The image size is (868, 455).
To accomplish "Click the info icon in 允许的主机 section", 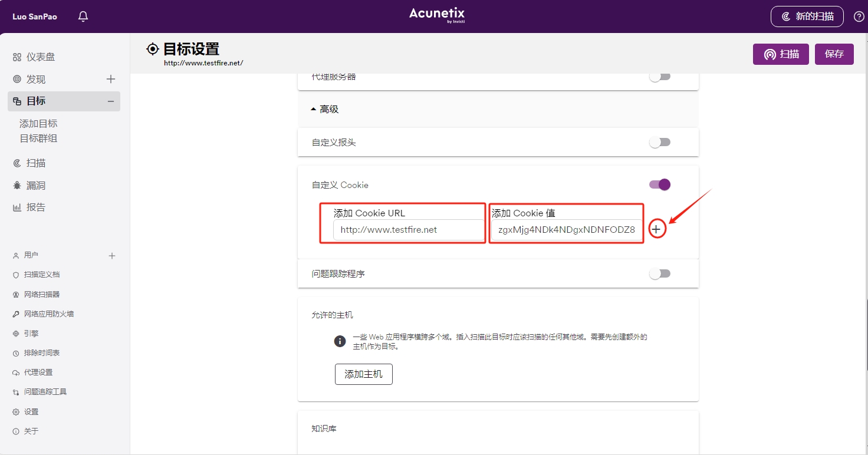I will pos(340,341).
